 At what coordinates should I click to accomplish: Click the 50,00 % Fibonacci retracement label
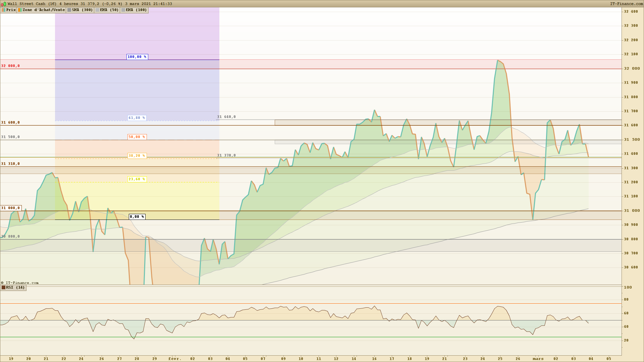(137, 137)
